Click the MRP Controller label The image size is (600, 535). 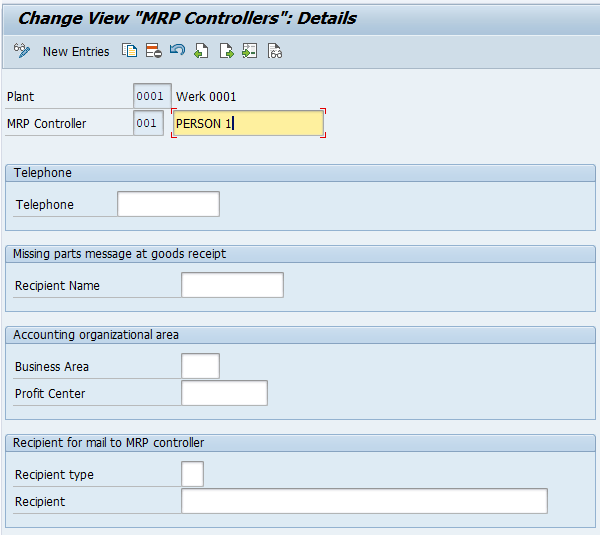(x=46, y=124)
